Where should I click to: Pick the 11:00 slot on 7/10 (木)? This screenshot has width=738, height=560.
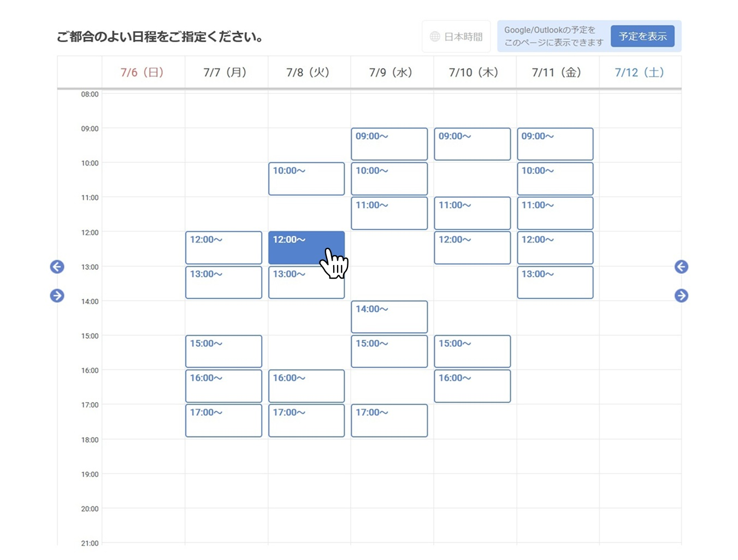[x=472, y=213]
